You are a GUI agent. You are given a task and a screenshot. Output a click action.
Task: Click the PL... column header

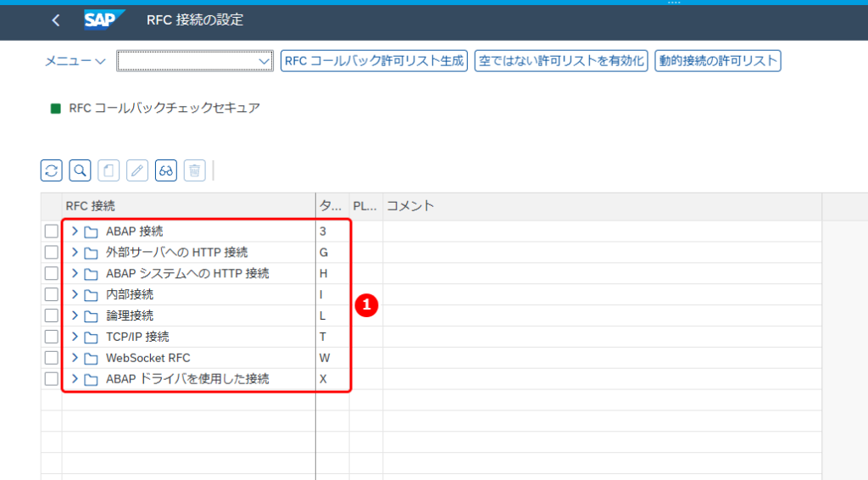(x=365, y=207)
